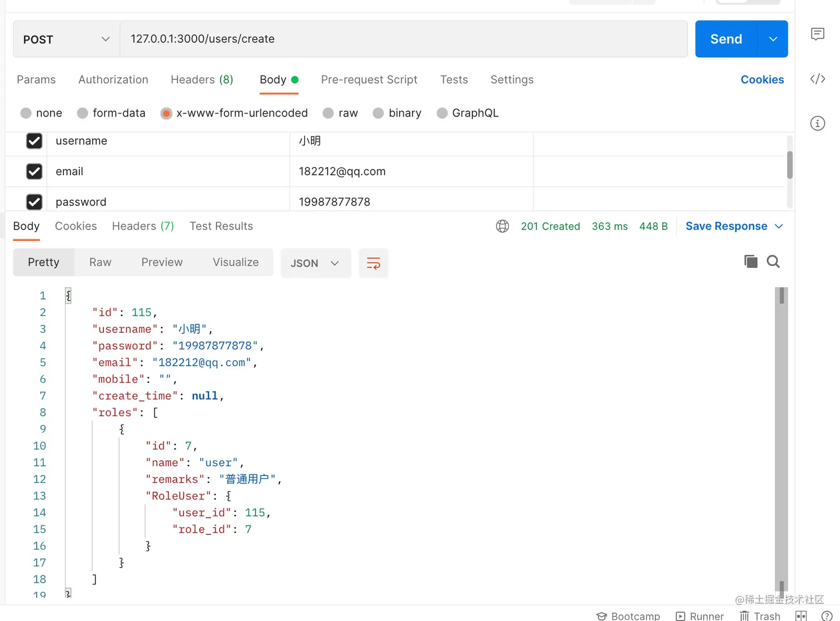Expand the Save Response chevron menu

pos(779,226)
